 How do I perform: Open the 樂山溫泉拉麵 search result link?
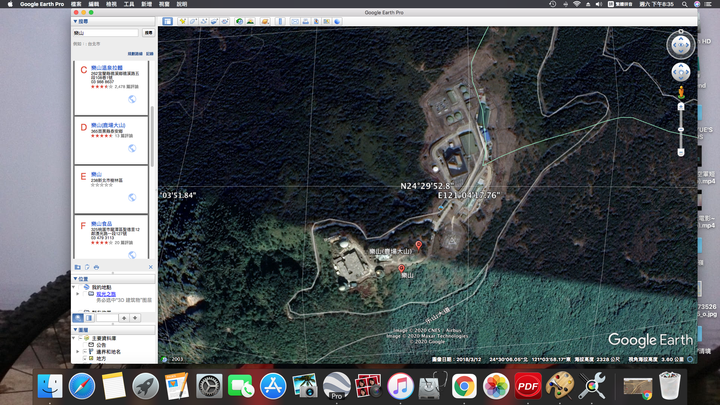pyautogui.click(x=107, y=67)
